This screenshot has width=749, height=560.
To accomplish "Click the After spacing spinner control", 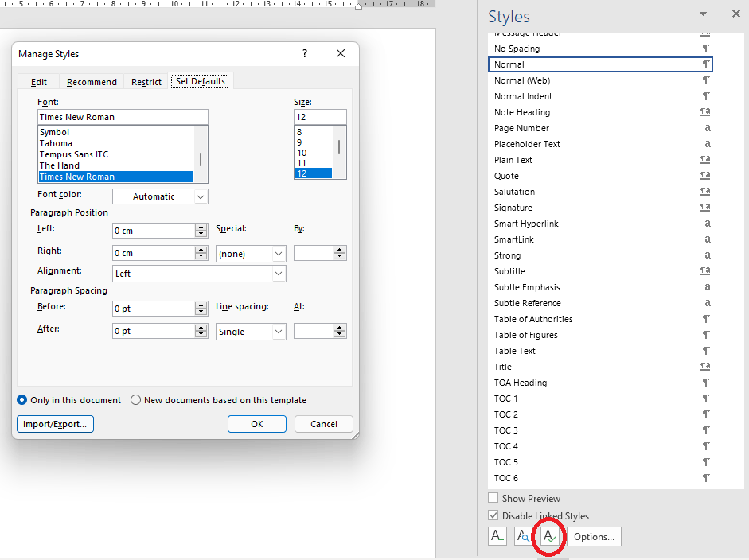I will click(x=201, y=331).
